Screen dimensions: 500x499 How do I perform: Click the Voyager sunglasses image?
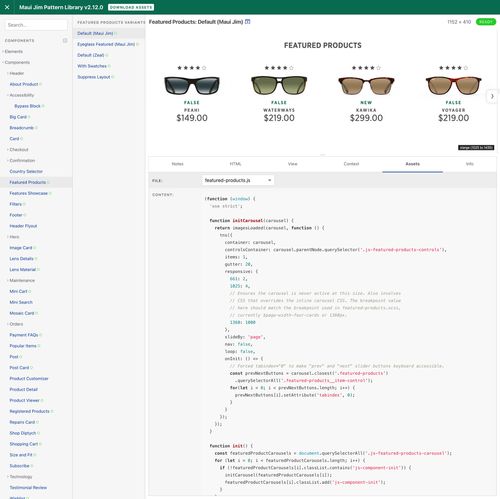[x=454, y=85]
